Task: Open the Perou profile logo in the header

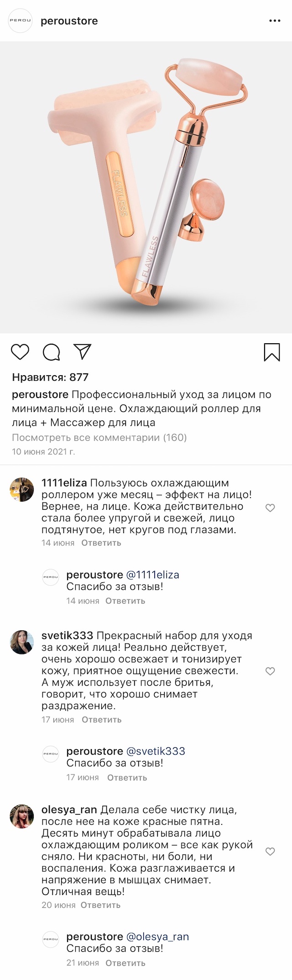Action: [x=21, y=21]
